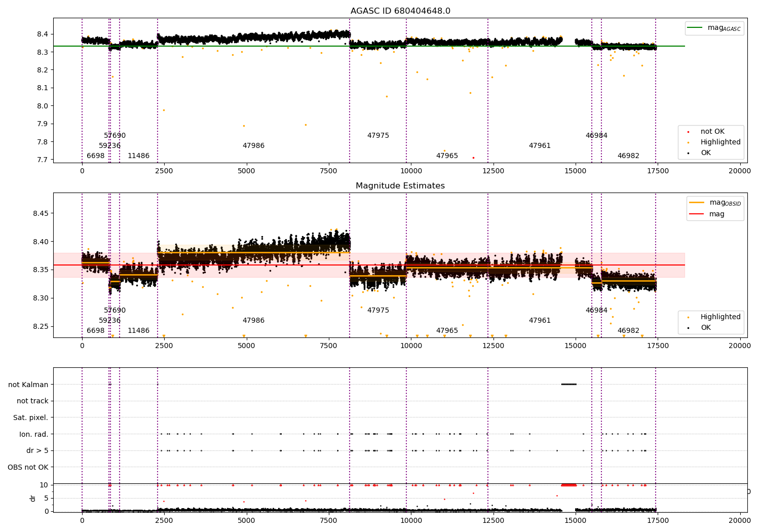Viewport: 760px width, 532px height.
Task: Click x-axis tick 7500 in Magnitude Estimates plot
Action: (x=329, y=346)
